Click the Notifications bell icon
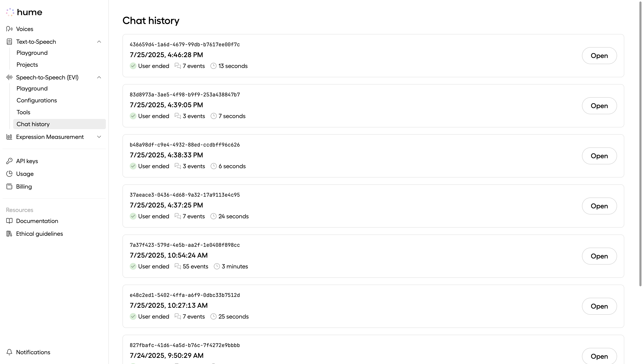The image size is (643, 364). pos(9,352)
